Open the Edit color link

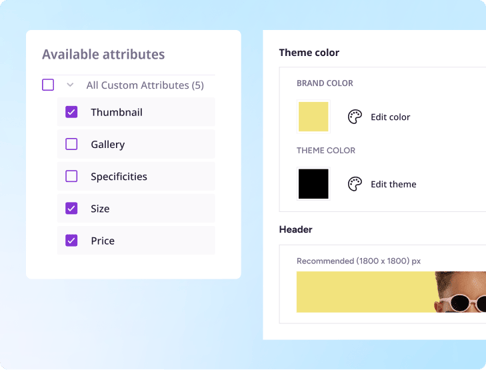[x=390, y=117]
